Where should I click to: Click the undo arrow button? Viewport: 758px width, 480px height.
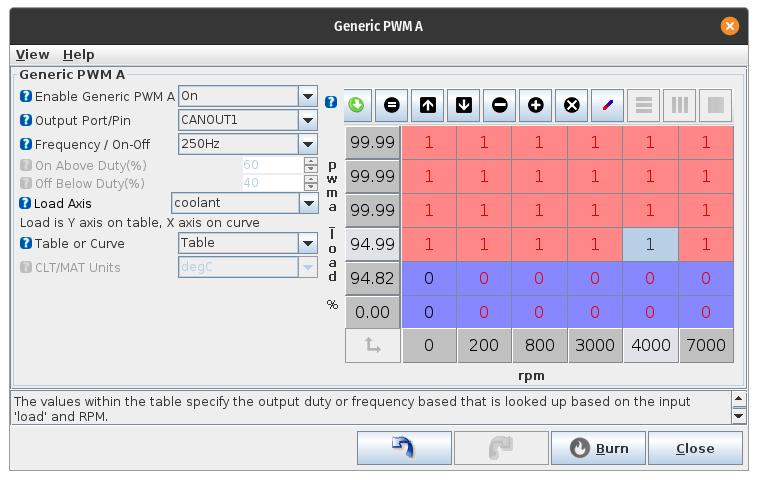(403, 448)
